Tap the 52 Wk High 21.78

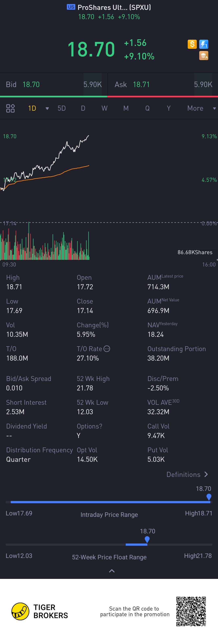coord(85,388)
